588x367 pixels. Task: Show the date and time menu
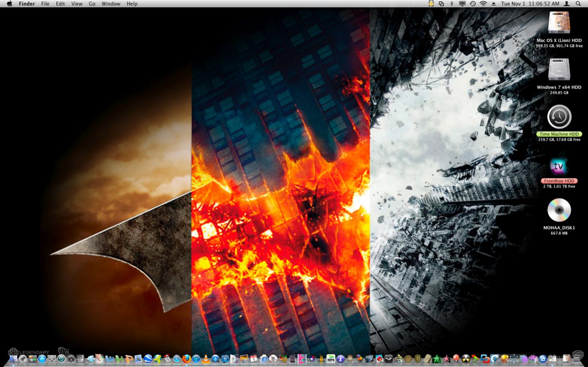tap(530, 4)
